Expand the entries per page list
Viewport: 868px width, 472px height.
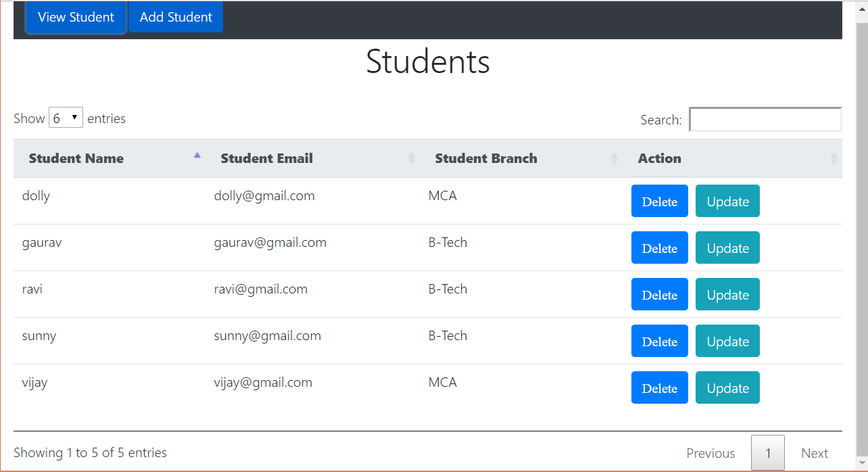(66, 117)
